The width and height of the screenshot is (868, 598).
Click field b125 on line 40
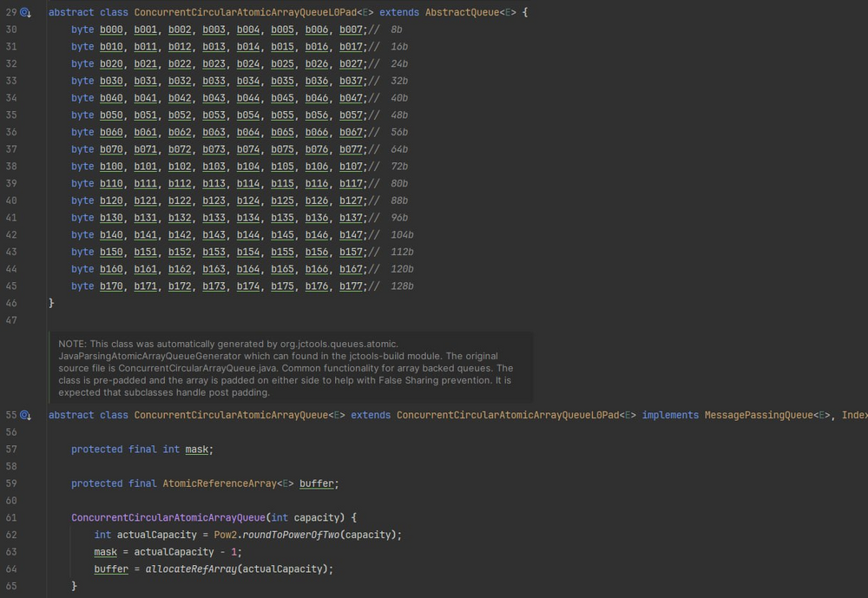(x=282, y=200)
